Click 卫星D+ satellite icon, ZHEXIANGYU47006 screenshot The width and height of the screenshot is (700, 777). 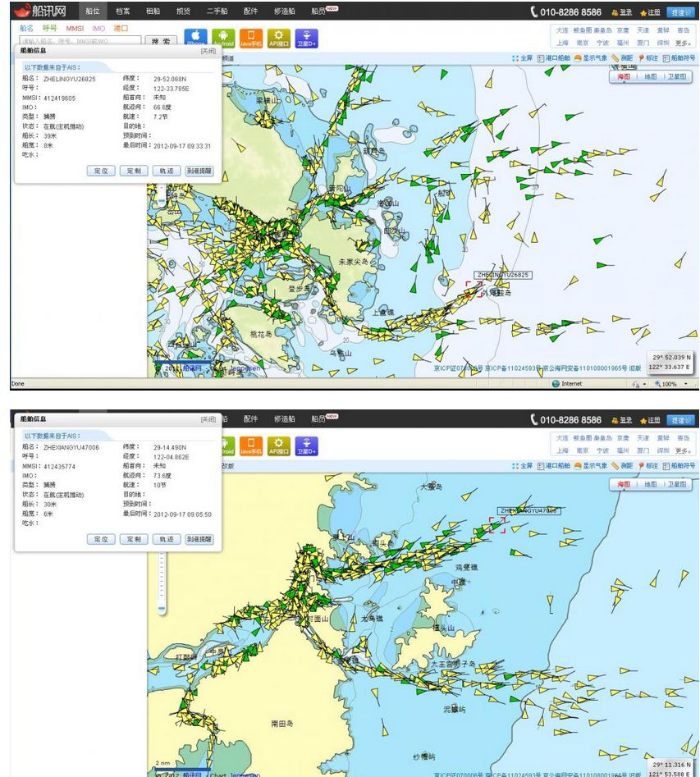point(306,446)
